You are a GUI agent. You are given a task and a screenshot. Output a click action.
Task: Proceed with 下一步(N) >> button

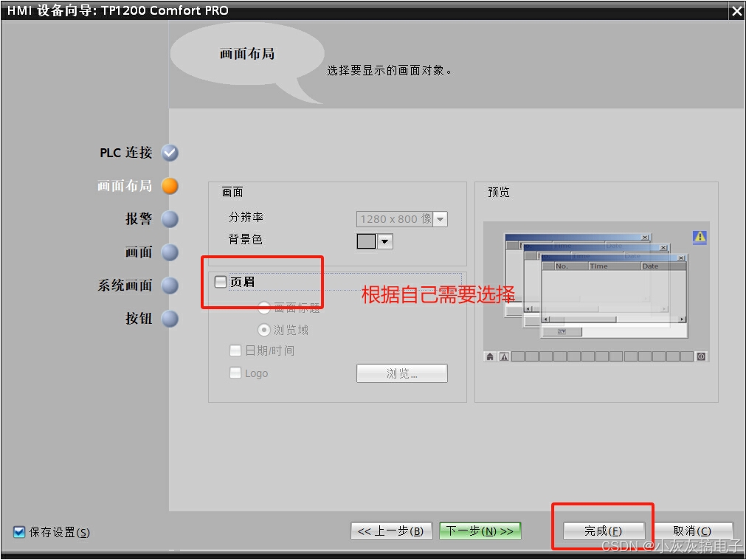click(480, 531)
